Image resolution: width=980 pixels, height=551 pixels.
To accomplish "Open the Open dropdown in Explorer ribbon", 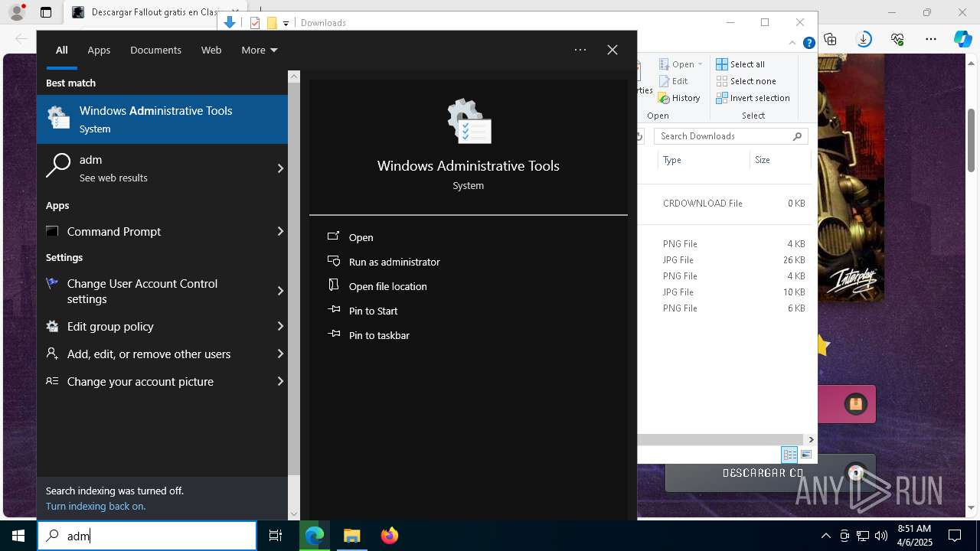I will point(681,64).
